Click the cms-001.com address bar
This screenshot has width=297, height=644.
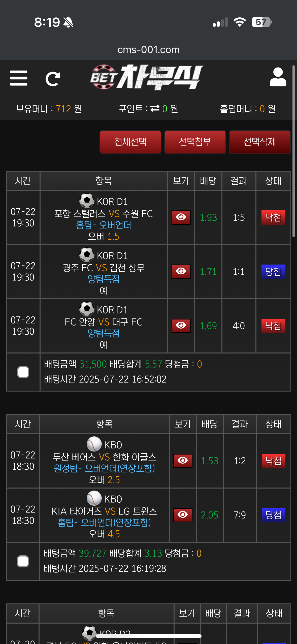148,50
